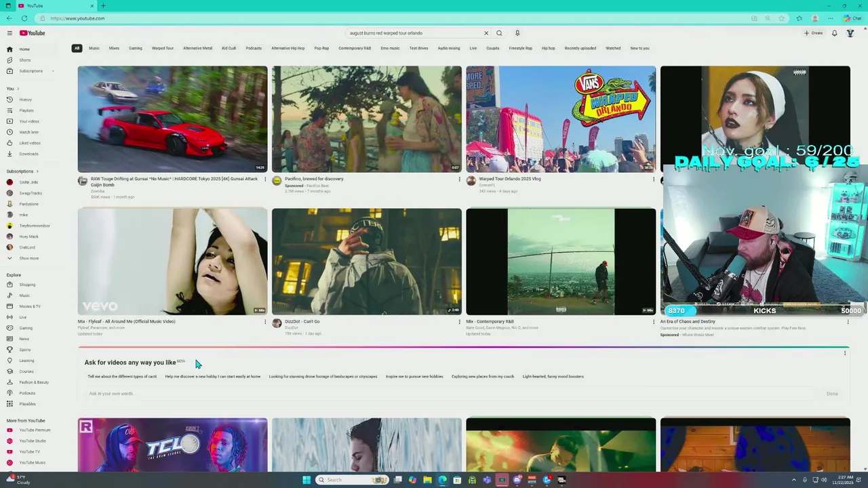
Task: Open Microsoft Edge from taskbar
Action: (x=442, y=480)
